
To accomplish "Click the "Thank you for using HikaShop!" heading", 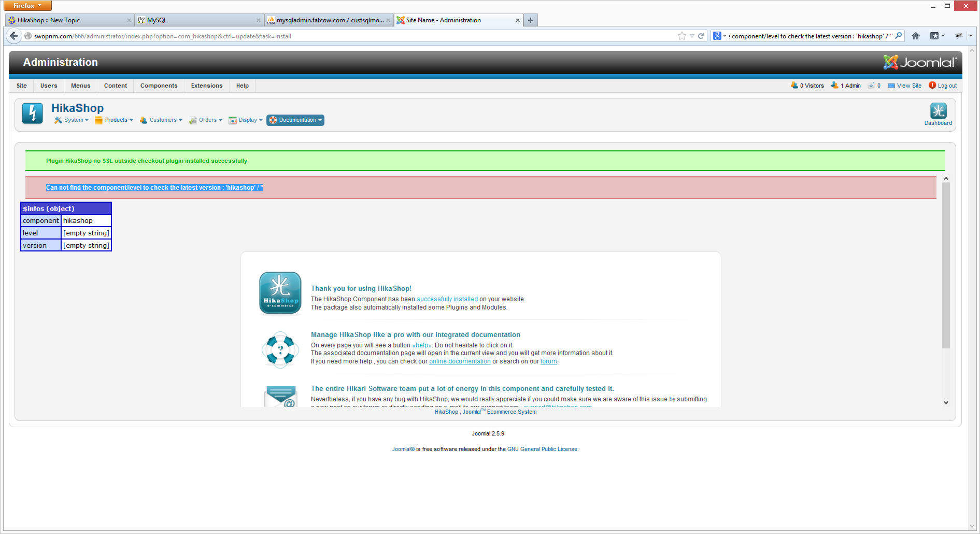I will coord(361,288).
